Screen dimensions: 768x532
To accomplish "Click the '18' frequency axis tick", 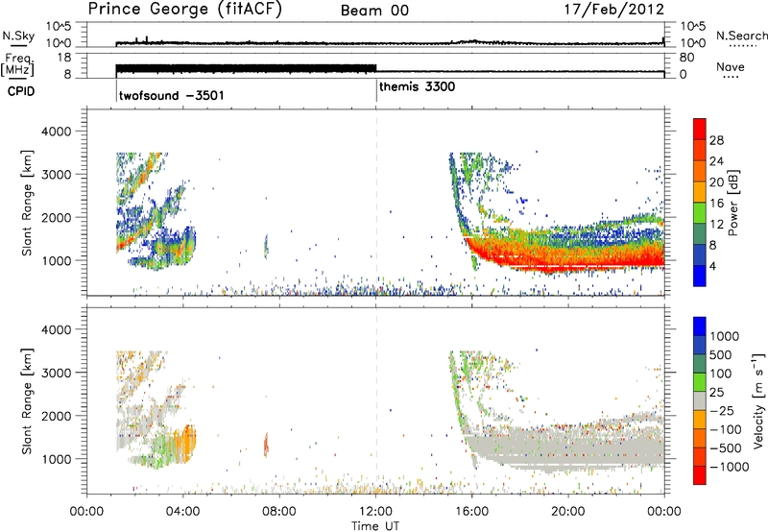I will point(64,58).
